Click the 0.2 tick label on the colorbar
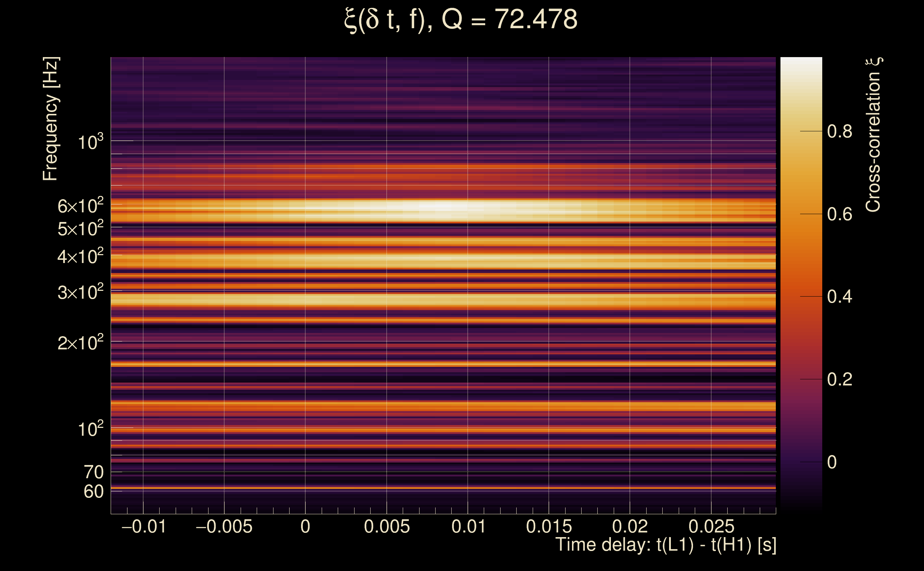This screenshot has height=571, width=924. pos(839,379)
